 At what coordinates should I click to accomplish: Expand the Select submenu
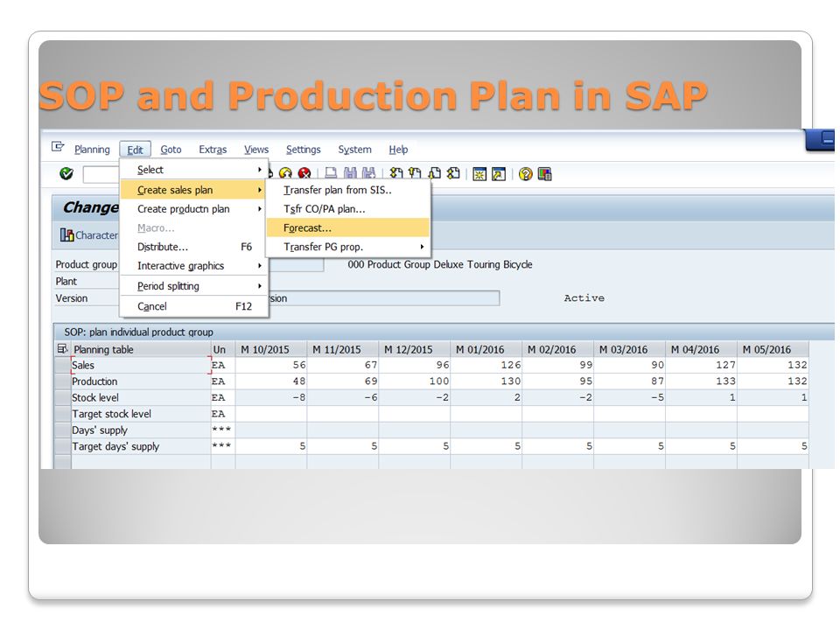pos(193,170)
